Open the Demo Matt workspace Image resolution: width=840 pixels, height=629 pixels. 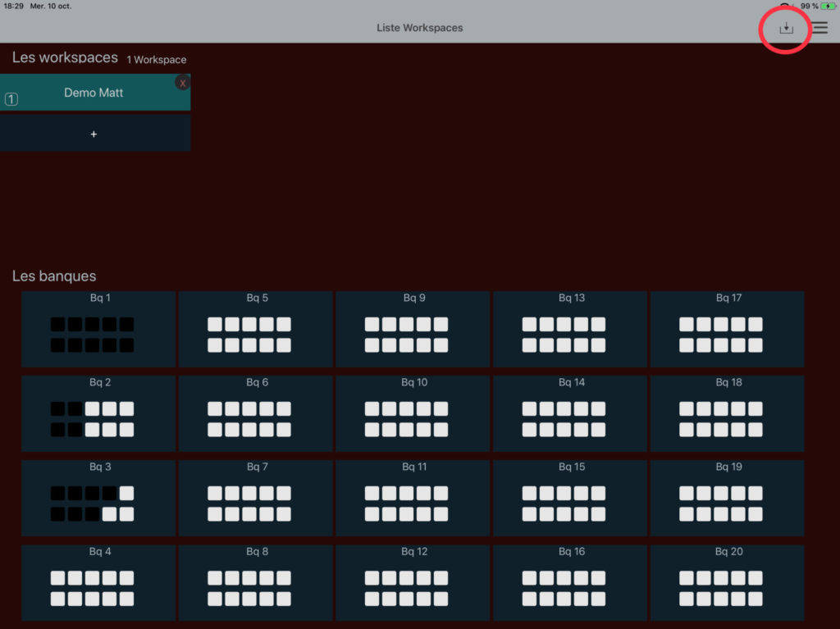tap(94, 93)
